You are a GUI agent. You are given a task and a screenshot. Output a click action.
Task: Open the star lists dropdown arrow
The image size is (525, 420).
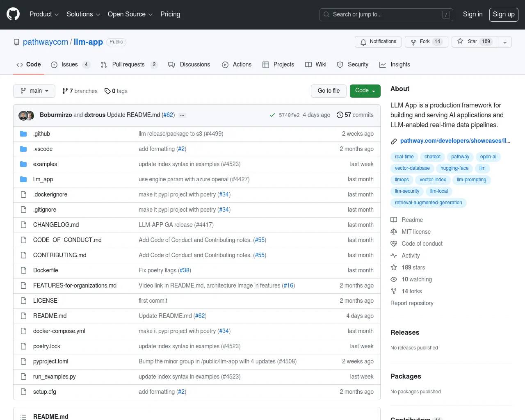pyautogui.click(x=505, y=42)
